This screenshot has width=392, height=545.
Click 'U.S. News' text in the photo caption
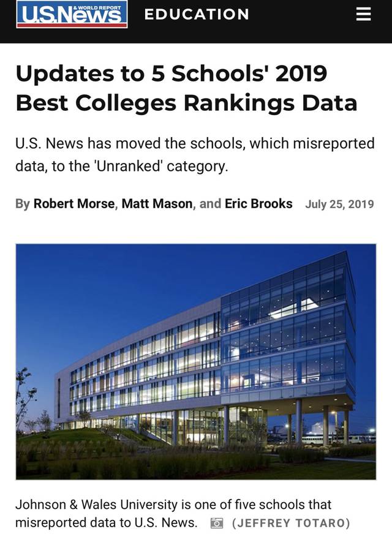166,522
